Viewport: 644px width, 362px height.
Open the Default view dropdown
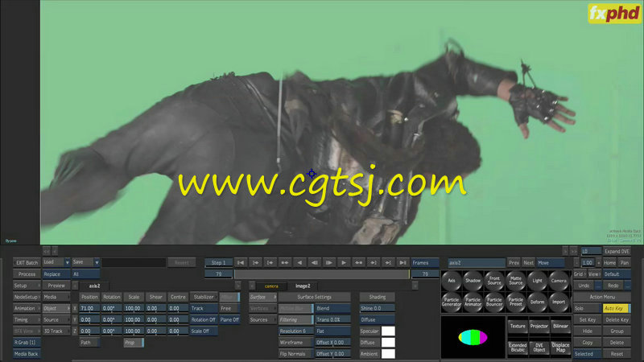click(617, 274)
